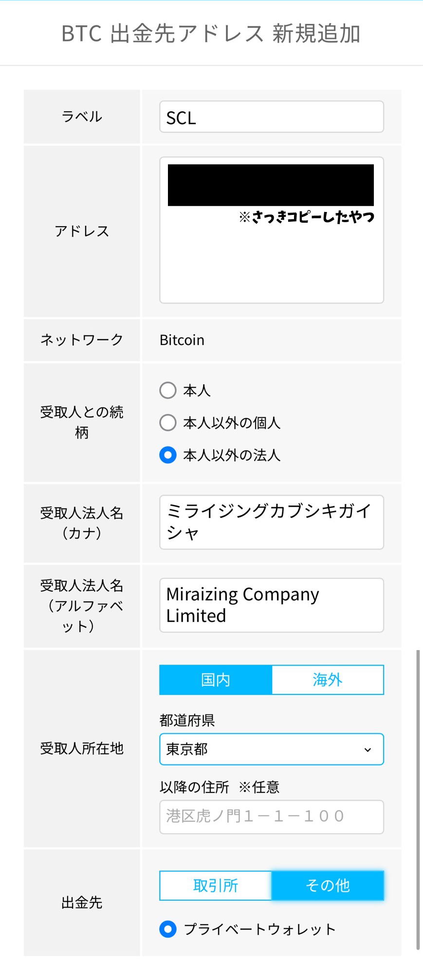Click the BTC 出金先アドレス 新規追加 heading

211,34
